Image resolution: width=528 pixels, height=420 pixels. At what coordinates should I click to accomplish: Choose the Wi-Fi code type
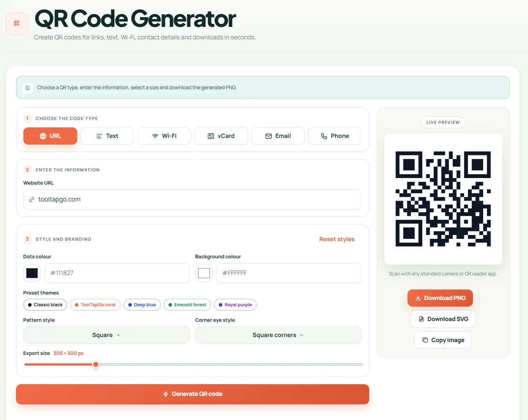[164, 136]
